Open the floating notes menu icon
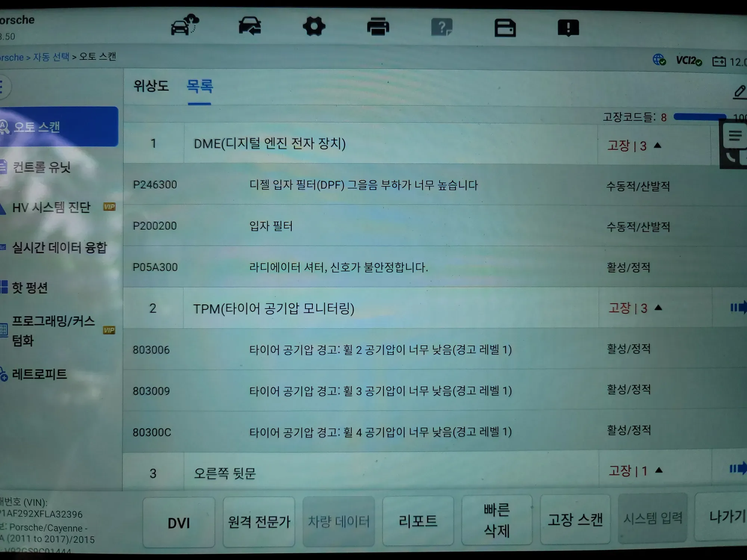This screenshot has height=560, width=747. click(735, 136)
